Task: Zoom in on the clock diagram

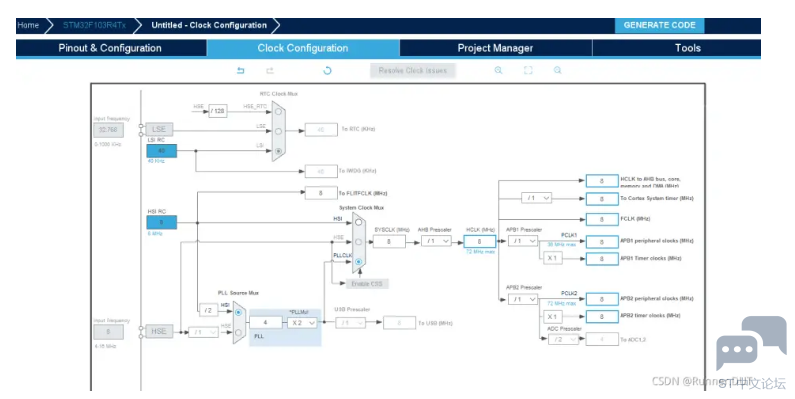Action: click(x=498, y=70)
